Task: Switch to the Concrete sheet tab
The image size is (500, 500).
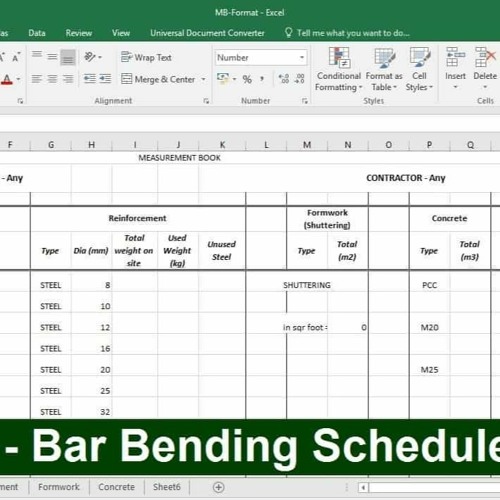Action: (x=116, y=487)
